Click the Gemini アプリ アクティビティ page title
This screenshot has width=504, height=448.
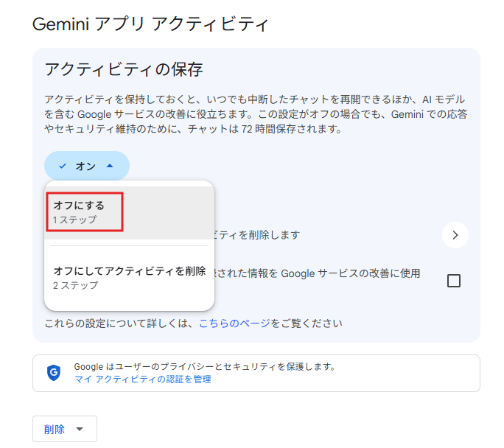point(151,24)
